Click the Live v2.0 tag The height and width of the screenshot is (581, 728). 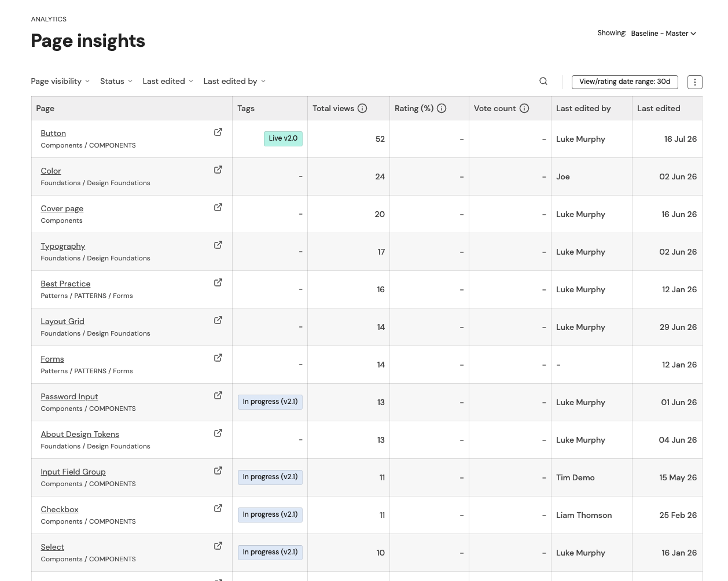pyautogui.click(x=283, y=138)
